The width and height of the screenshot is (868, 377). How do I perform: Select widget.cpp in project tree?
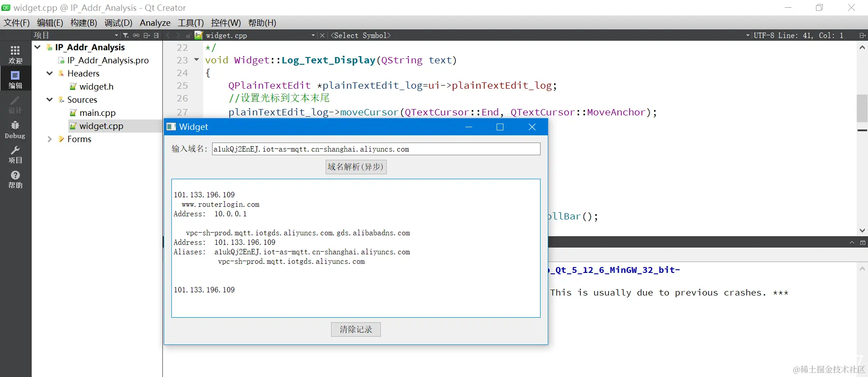coord(101,126)
